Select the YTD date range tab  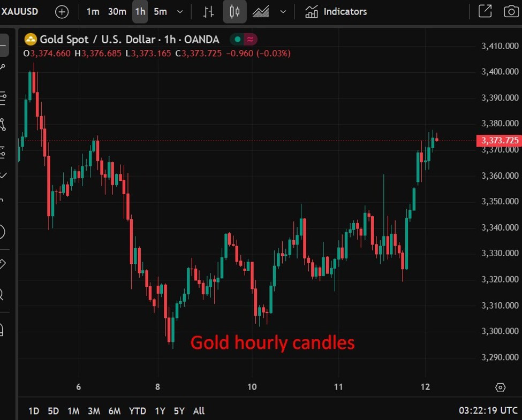(x=138, y=411)
